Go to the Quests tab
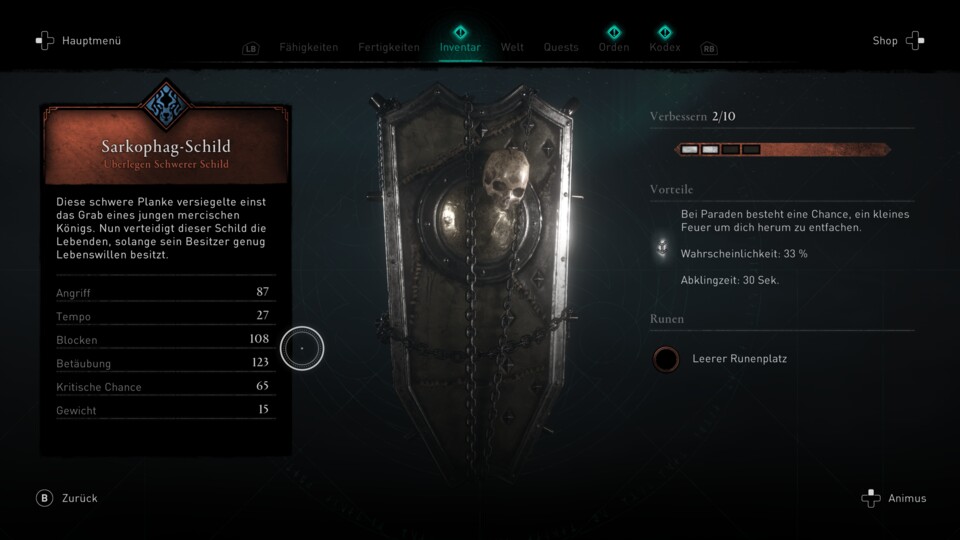The height and width of the screenshot is (540, 960). point(561,47)
